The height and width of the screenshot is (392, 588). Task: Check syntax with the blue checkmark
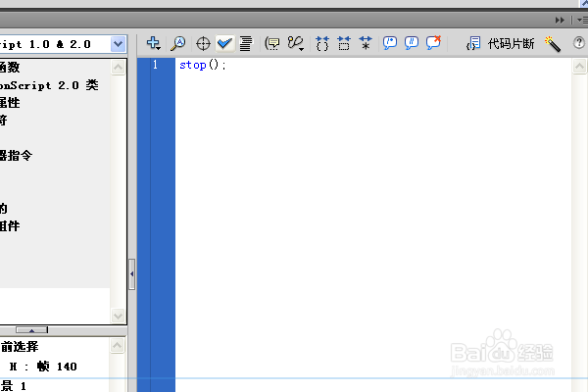tap(224, 43)
